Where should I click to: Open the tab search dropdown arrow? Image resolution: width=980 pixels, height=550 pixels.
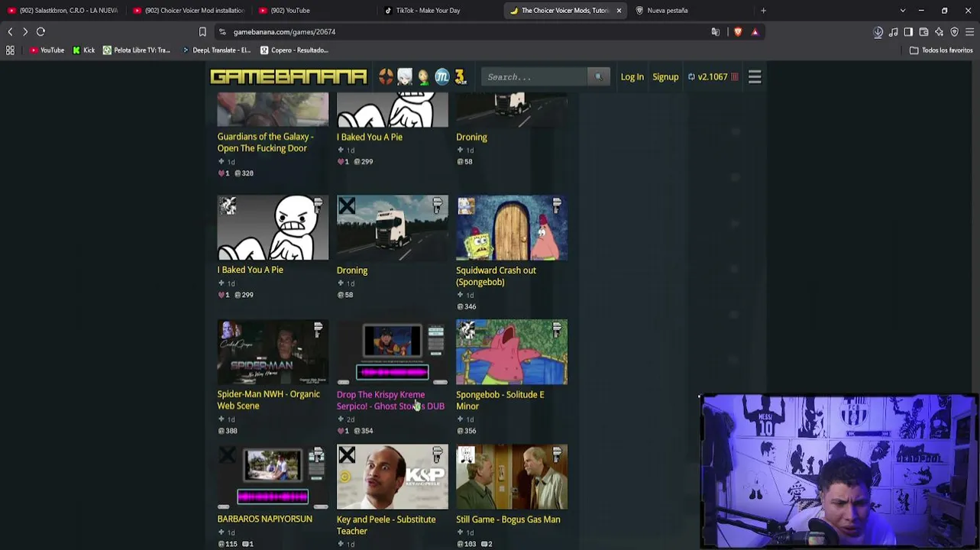903,11
